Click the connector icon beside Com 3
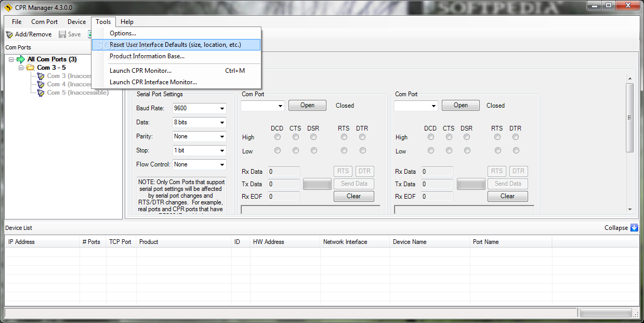The height and width of the screenshot is (323, 644). coord(41,76)
